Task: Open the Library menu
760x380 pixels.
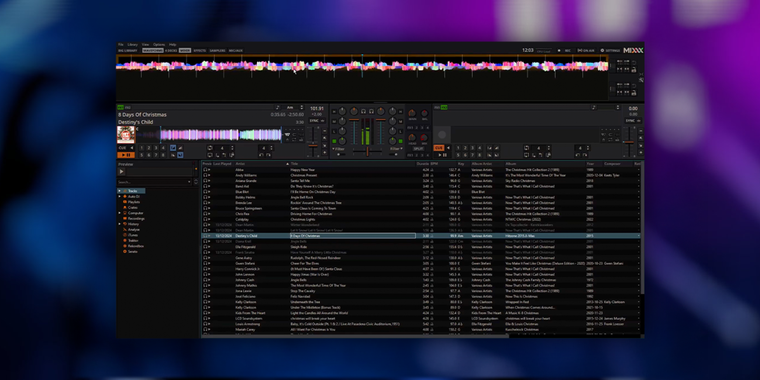Action: [132, 45]
